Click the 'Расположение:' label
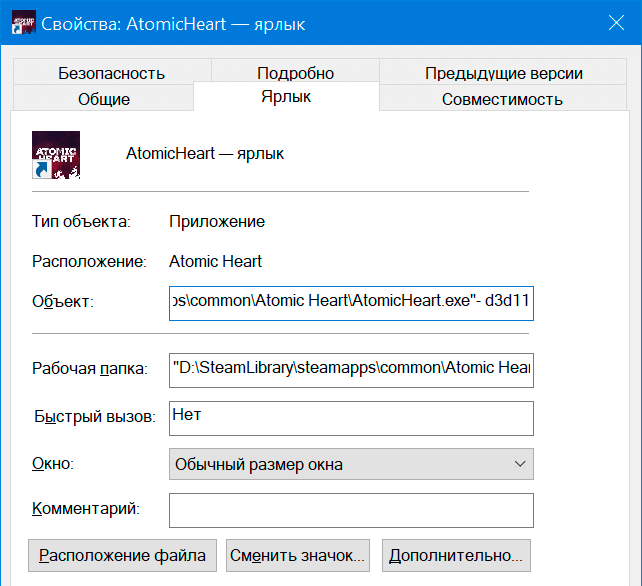 pyautogui.click(x=89, y=261)
